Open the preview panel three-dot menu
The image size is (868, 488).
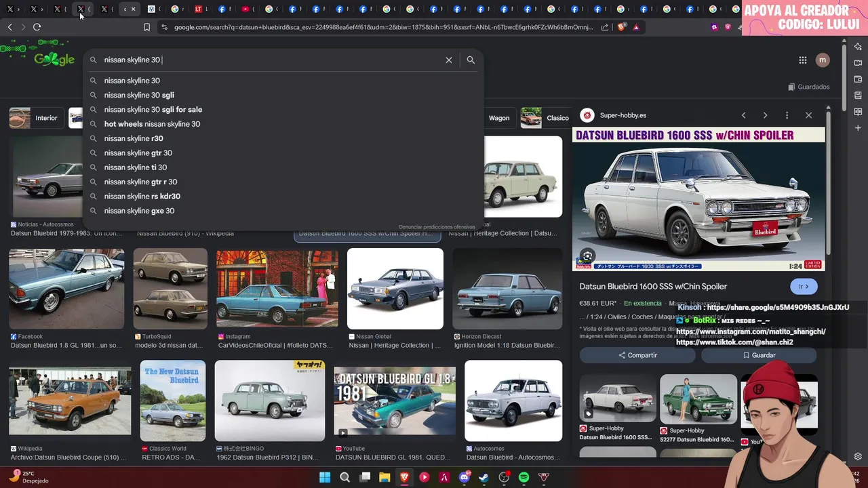787,115
